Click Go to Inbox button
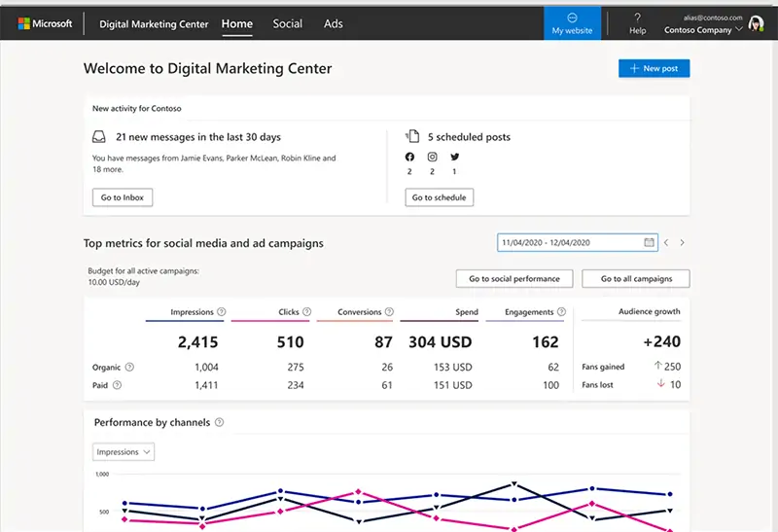This screenshot has height=532, width=778. (x=123, y=197)
